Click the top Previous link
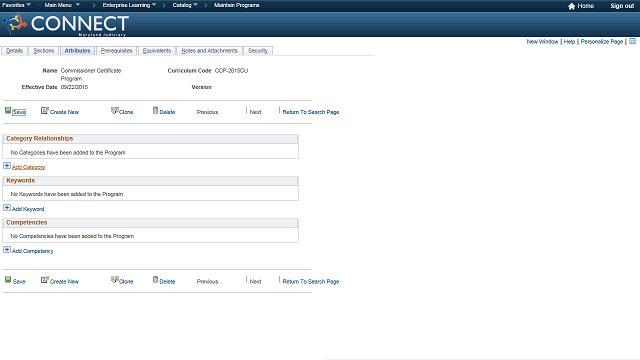Viewport: 640px width, 360px height. pos(207,112)
